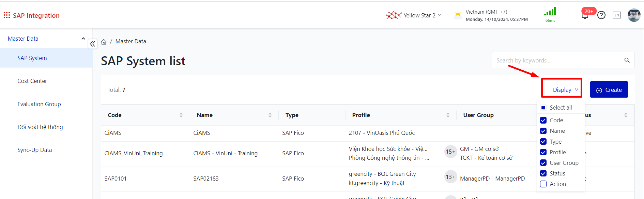
Task: Collapse the sidebar with double-chevron icon
Action: coord(93,44)
